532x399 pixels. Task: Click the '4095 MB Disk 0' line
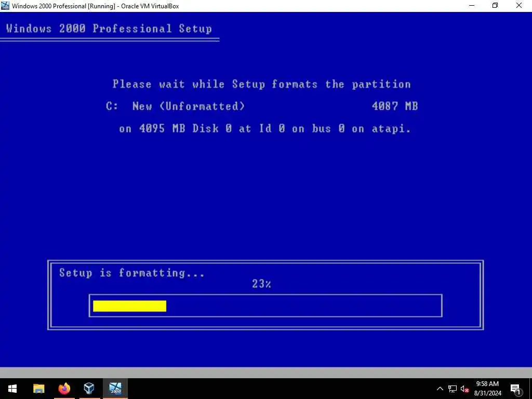(x=264, y=129)
